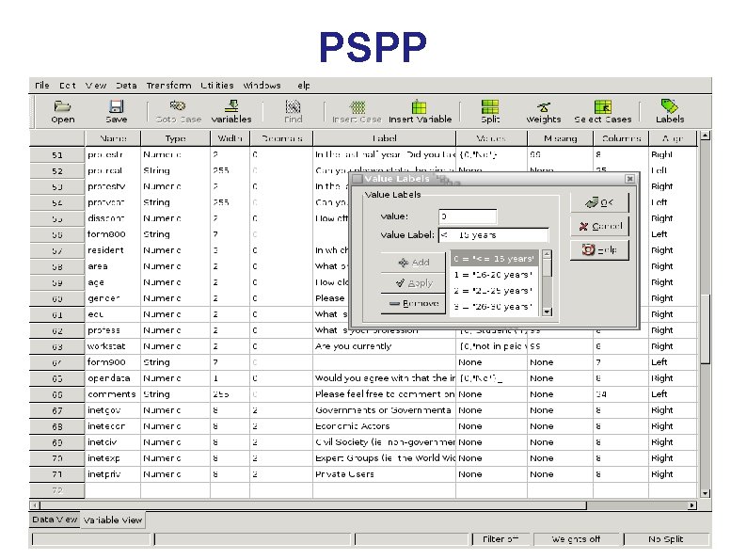Click the Add value label button
This screenshot has height=560, width=747.
(x=413, y=263)
